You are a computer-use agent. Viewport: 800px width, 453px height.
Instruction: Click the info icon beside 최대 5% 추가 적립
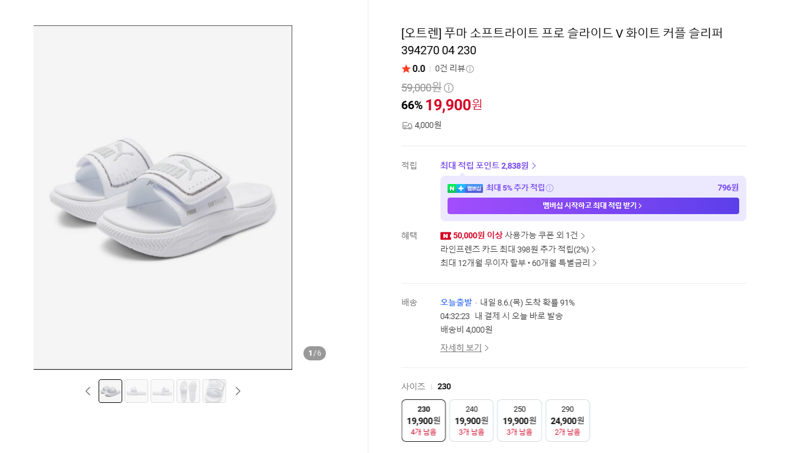point(549,188)
